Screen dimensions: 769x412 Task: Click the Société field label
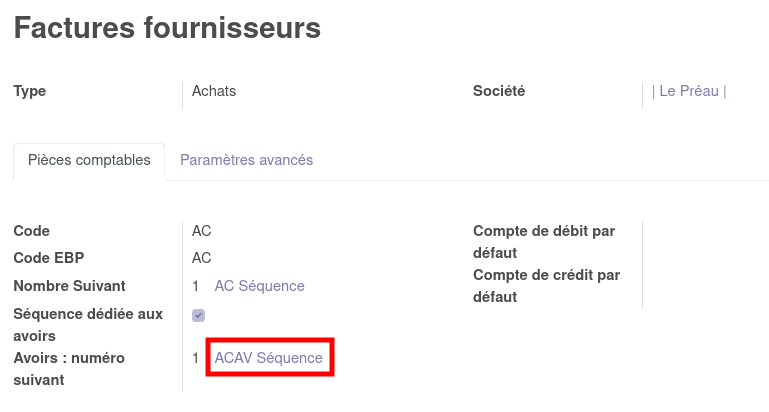(x=499, y=91)
